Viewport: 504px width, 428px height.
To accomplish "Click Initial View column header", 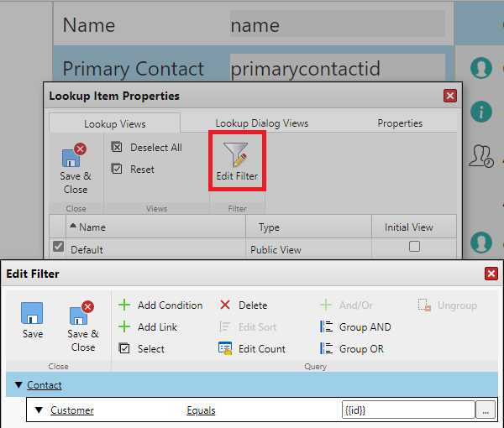I will click(414, 227).
